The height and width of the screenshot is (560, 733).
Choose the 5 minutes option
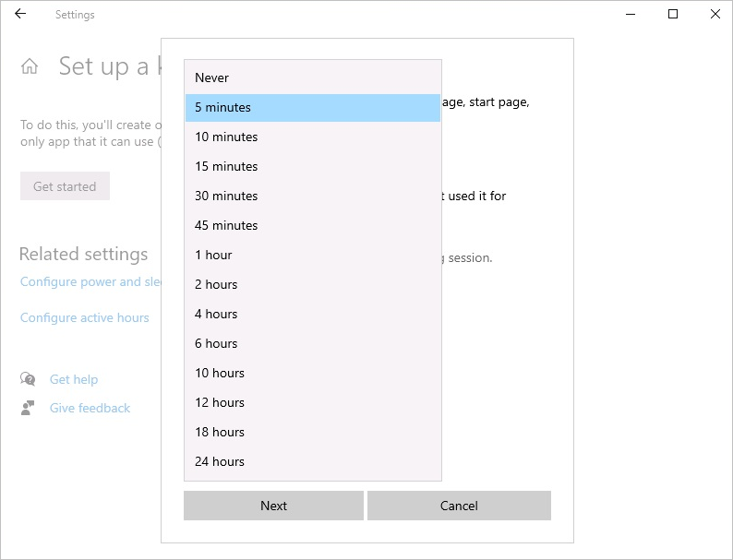[x=313, y=107]
